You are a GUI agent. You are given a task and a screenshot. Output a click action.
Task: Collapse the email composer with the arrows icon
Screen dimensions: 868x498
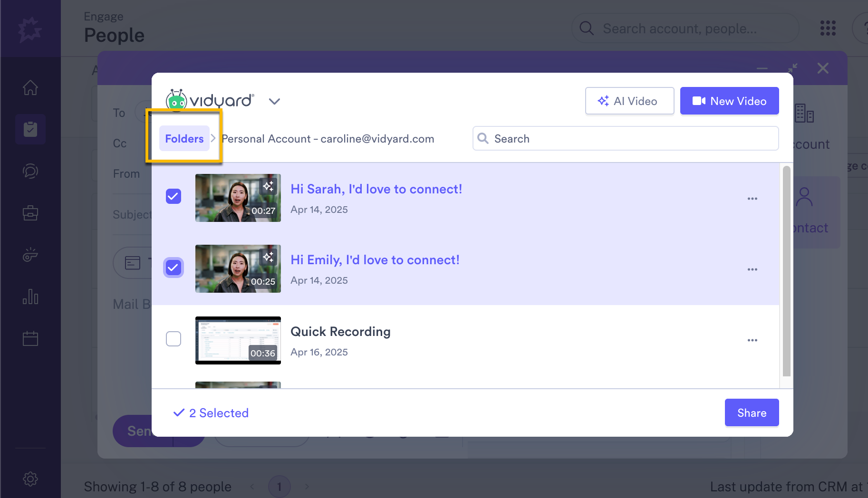[x=792, y=68]
